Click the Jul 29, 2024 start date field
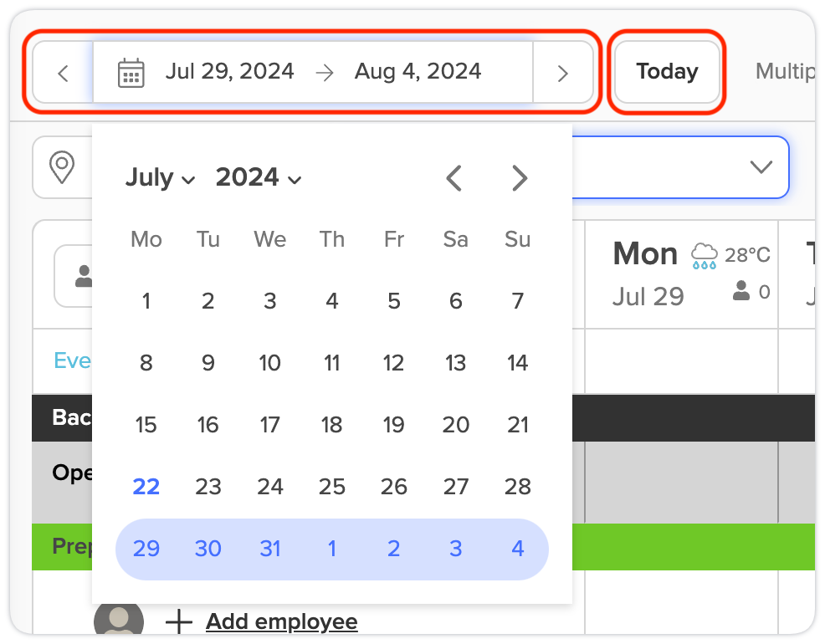The height and width of the screenshot is (644, 825). click(229, 71)
